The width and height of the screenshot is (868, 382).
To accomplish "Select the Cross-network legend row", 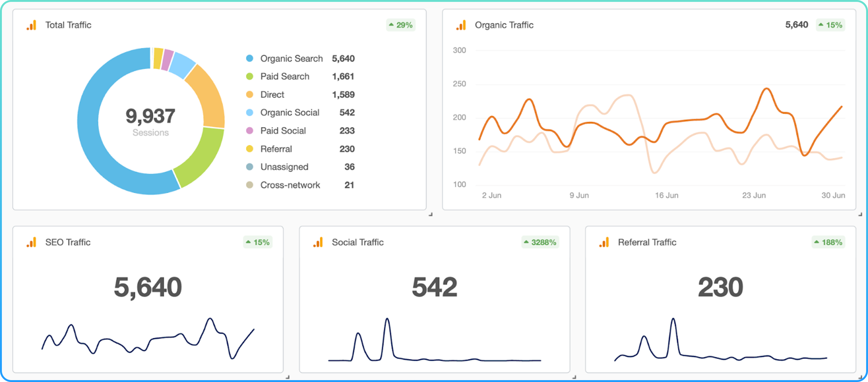I will click(x=290, y=185).
